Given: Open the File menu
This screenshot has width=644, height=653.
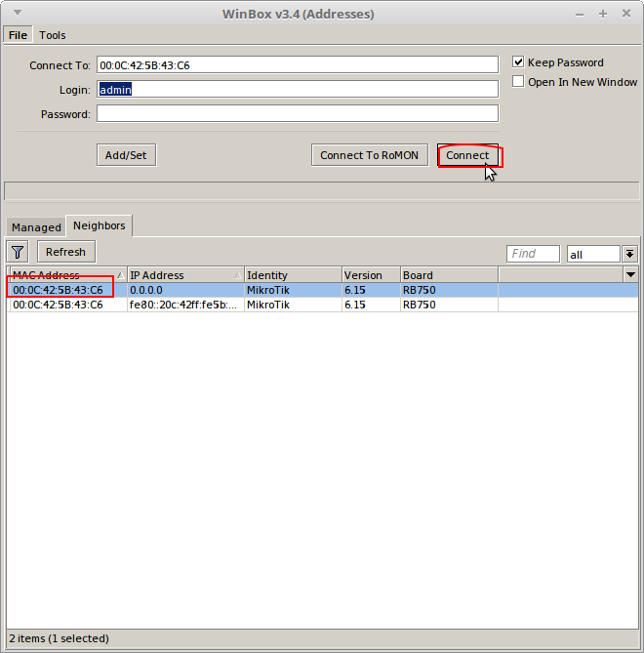Looking at the screenshot, I should (18, 35).
